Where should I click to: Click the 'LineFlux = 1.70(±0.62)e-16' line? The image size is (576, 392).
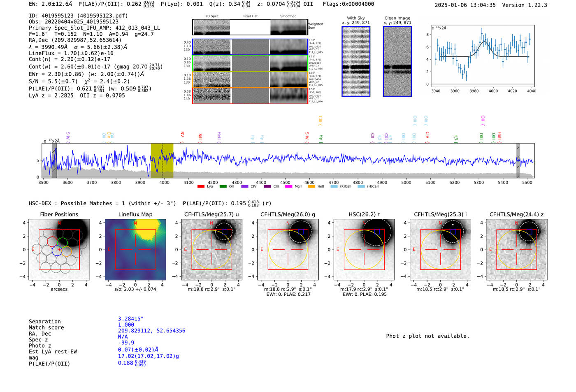pyautogui.click(x=71, y=53)
